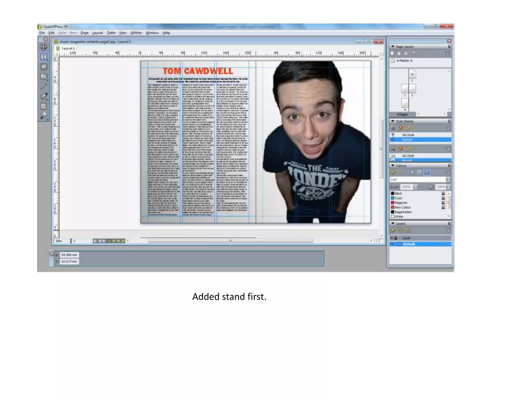Toggle visibility eye of Default layer
Screen dimensions: 532x399
click(x=392, y=244)
